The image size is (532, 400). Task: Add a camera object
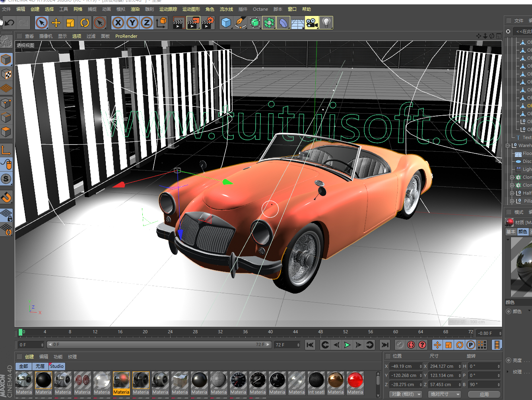pyautogui.click(x=312, y=23)
